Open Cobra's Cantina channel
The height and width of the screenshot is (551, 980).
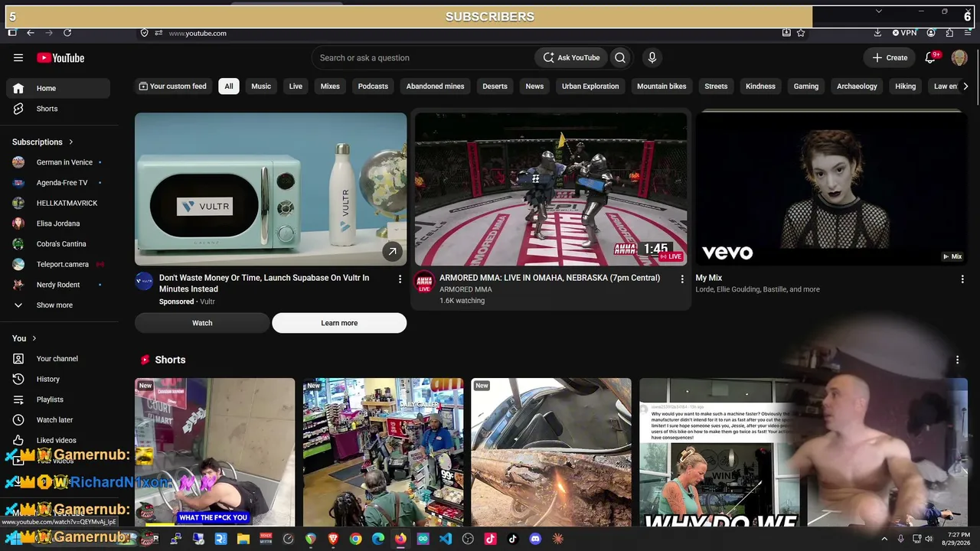click(x=58, y=244)
